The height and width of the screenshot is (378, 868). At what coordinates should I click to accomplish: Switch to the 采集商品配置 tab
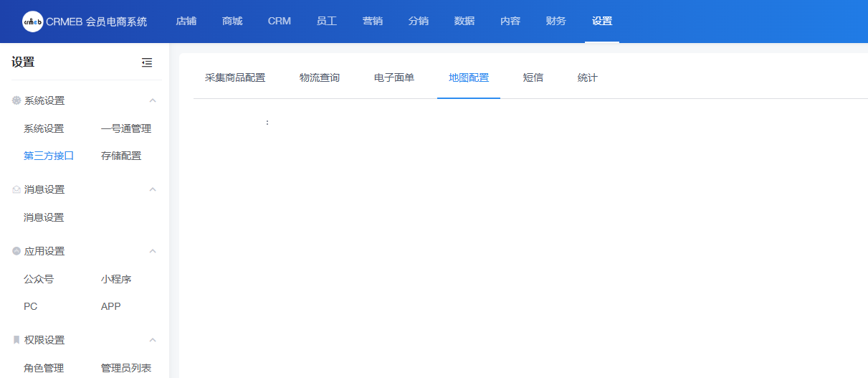235,78
